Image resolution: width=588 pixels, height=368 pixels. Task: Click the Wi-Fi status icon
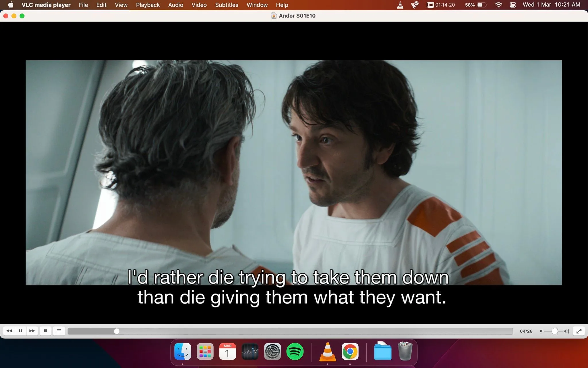click(499, 5)
